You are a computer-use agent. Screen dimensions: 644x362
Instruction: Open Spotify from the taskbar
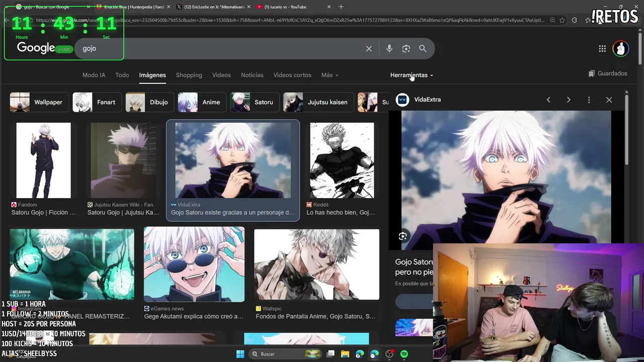tap(404, 354)
